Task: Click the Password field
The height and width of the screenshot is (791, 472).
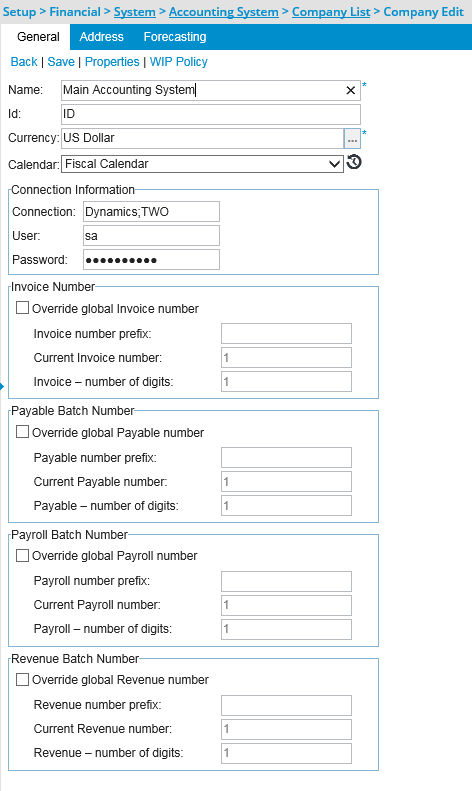Action: pos(151,260)
